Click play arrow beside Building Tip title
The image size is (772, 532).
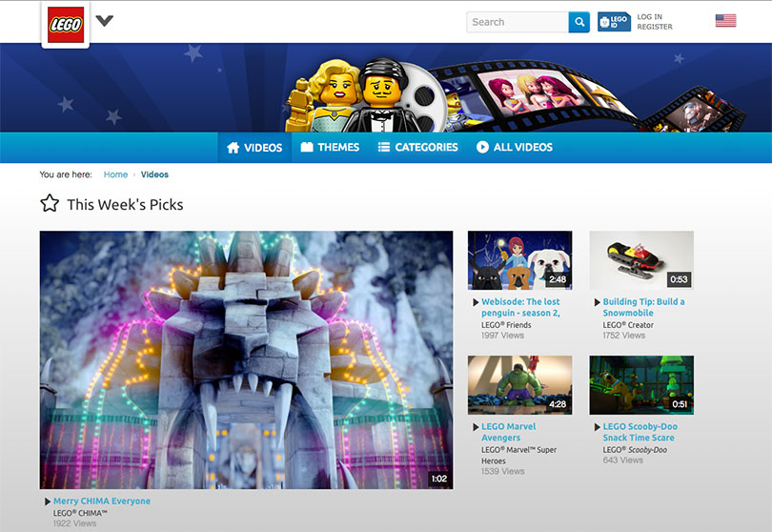(x=598, y=302)
